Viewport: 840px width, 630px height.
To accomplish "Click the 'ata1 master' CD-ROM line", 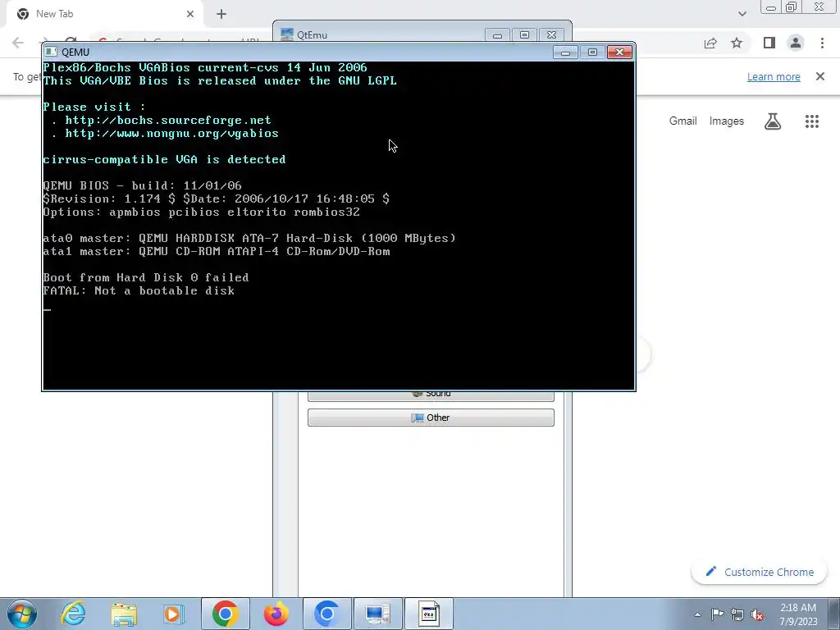I will tap(217, 251).
